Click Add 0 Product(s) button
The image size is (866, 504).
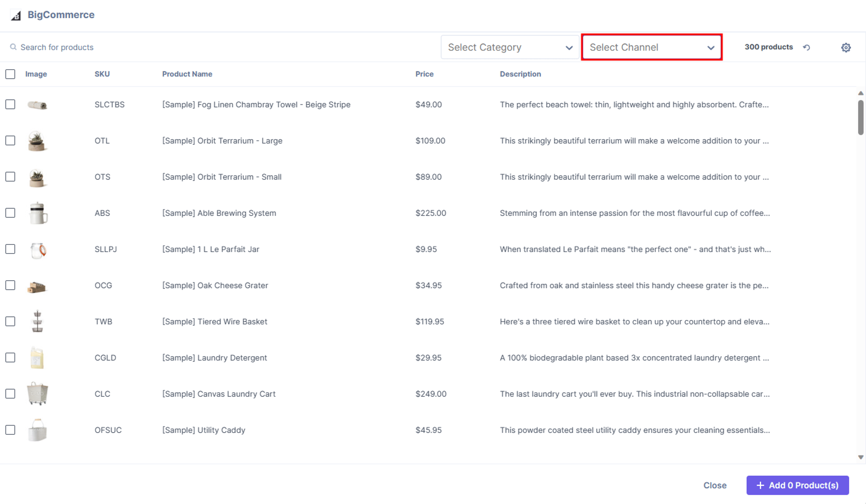click(797, 485)
